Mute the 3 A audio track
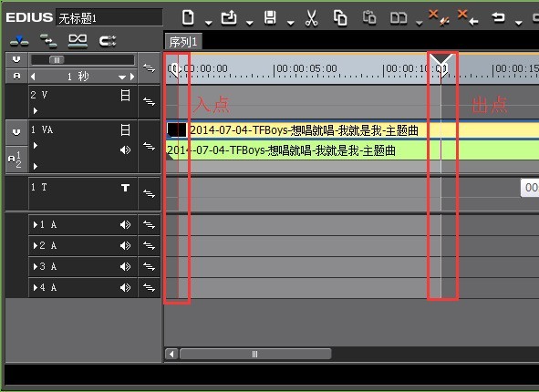 [x=126, y=266]
